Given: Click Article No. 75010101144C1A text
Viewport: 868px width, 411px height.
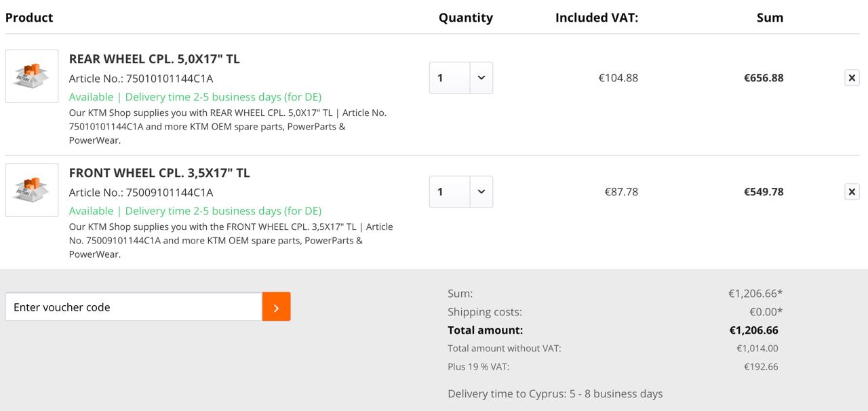Looking at the screenshot, I should (141, 78).
